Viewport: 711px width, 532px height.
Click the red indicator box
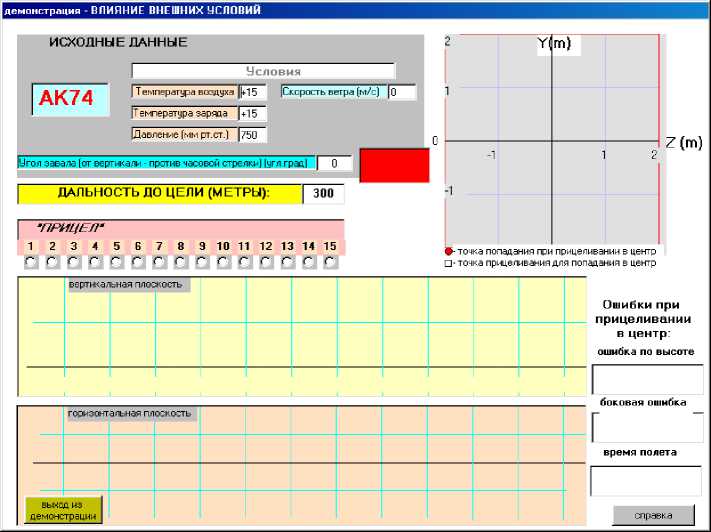pyautogui.click(x=393, y=165)
